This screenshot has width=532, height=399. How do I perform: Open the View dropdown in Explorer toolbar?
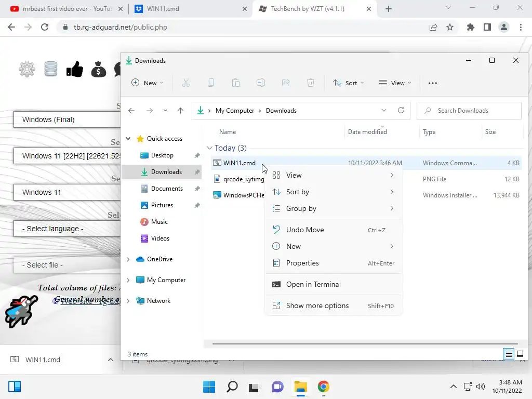395,83
